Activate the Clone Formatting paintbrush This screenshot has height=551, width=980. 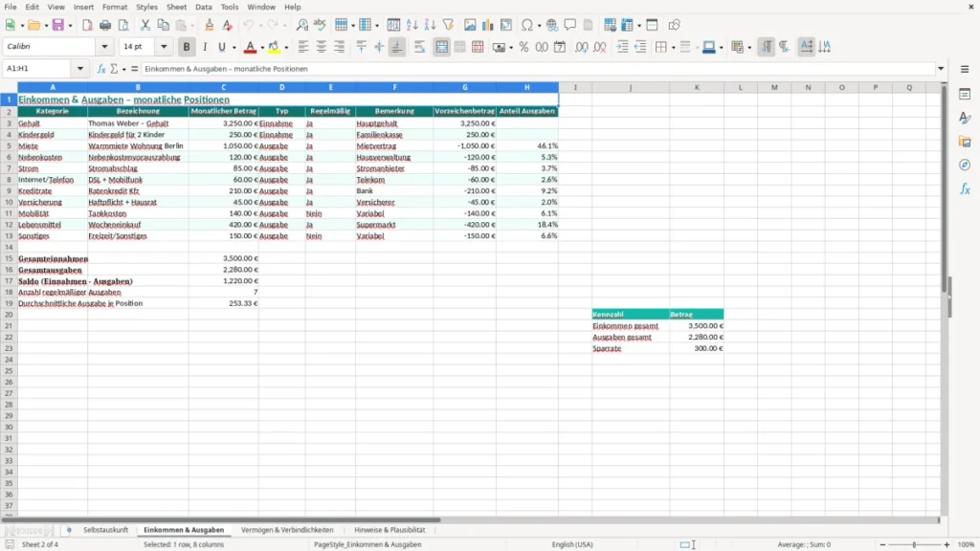[210, 25]
